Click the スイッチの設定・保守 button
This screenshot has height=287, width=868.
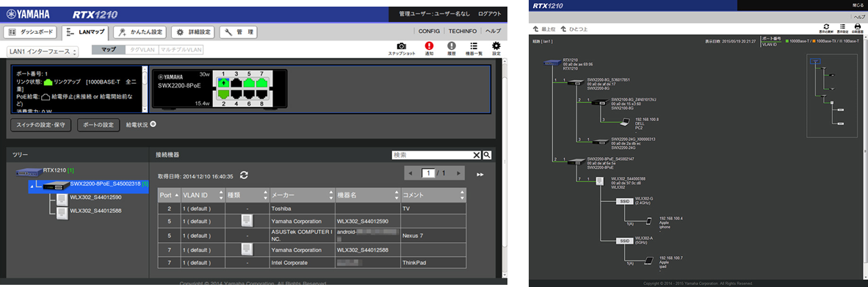[41, 125]
